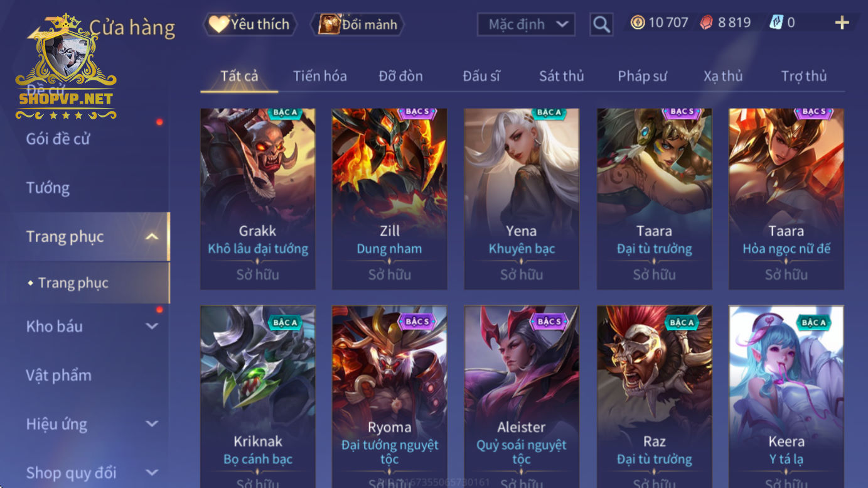Select Zill Dung nham skin card
The image size is (868, 488).
(x=389, y=198)
